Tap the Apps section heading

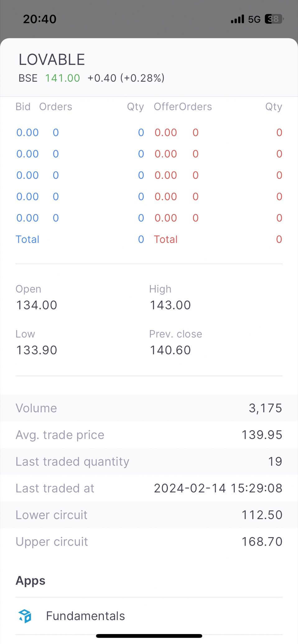[x=30, y=581]
